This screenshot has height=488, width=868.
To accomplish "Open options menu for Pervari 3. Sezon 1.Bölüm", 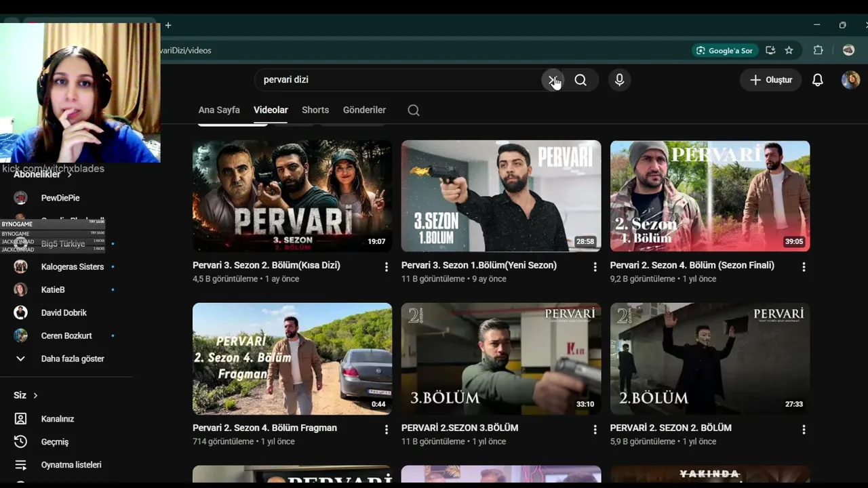I will (x=595, y=267).
